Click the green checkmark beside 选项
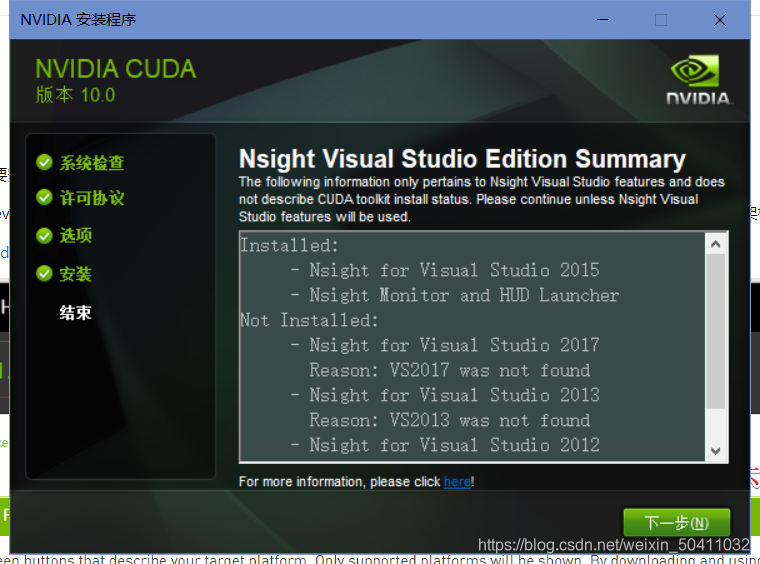 44,235
